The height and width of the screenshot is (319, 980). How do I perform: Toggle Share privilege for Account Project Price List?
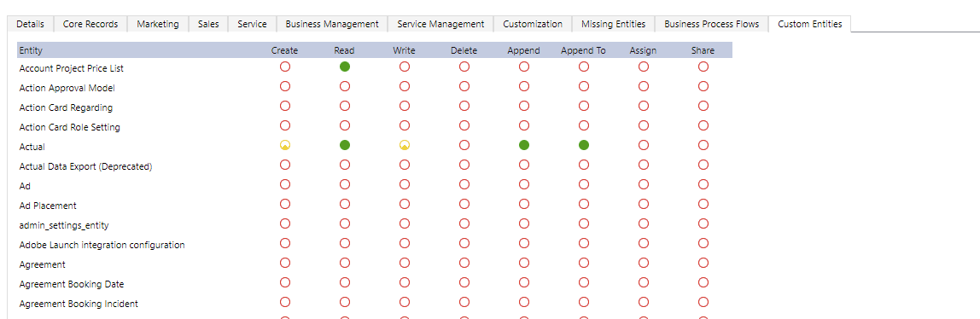(x=703, y=67)
